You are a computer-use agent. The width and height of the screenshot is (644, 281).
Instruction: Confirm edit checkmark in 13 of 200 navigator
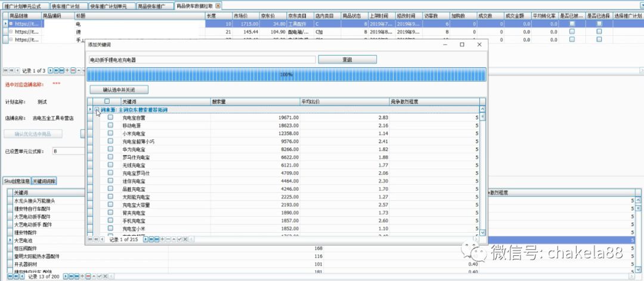pyautogui.click(x=100, y=276)
